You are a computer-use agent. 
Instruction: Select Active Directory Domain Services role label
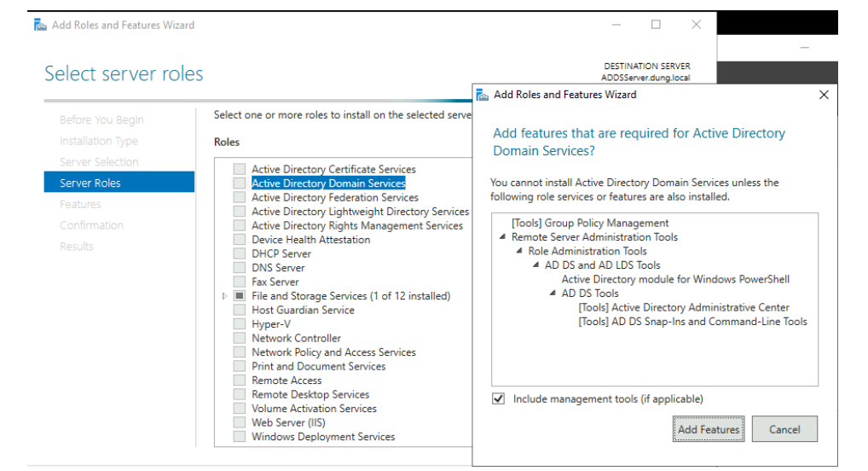(x=328, y=183)
